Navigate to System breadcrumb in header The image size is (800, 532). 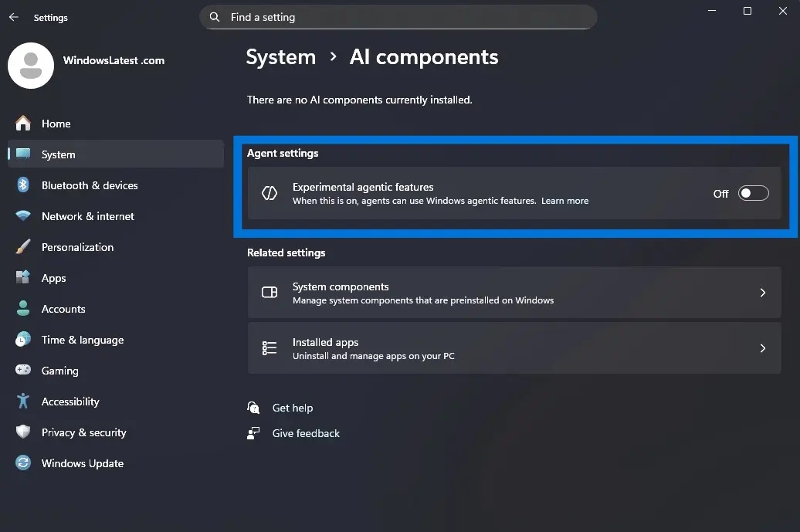pos(280,57)
